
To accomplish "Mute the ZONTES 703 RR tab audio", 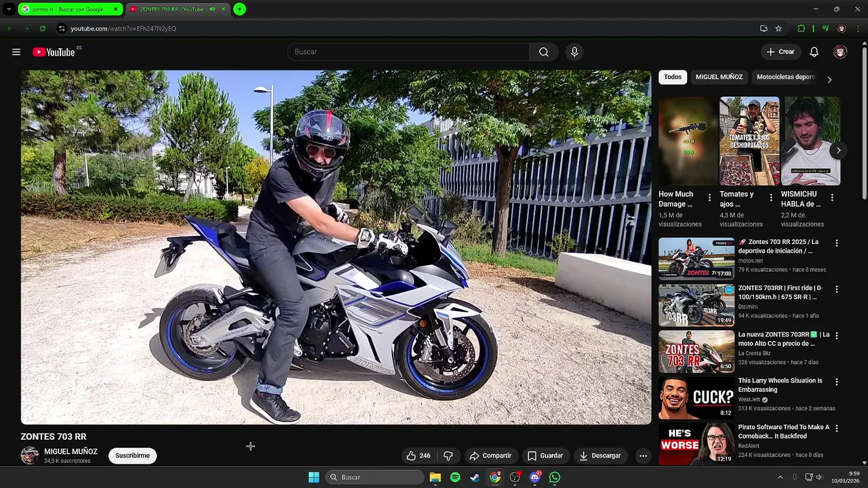I will (212, 9).
